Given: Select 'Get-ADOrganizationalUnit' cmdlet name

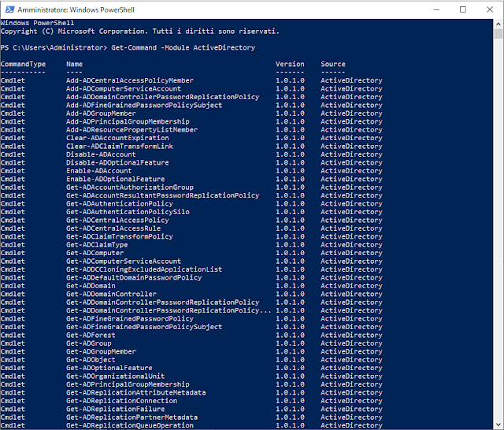Looking at the screenshot, I should click(x=116, y=376).
